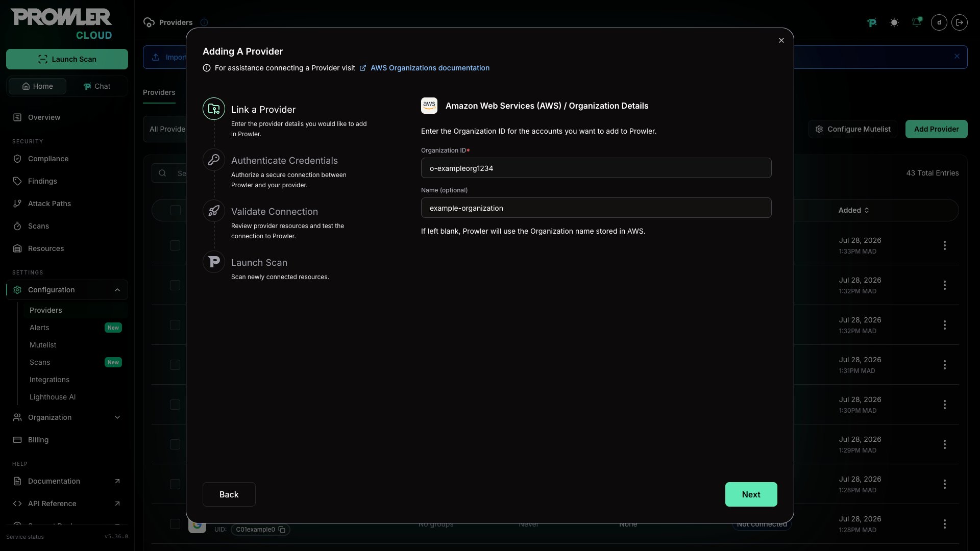Open AWS Organizations documentation link
Image resolution: width=980 pixels, height=551 pixels.
[430, 68]
